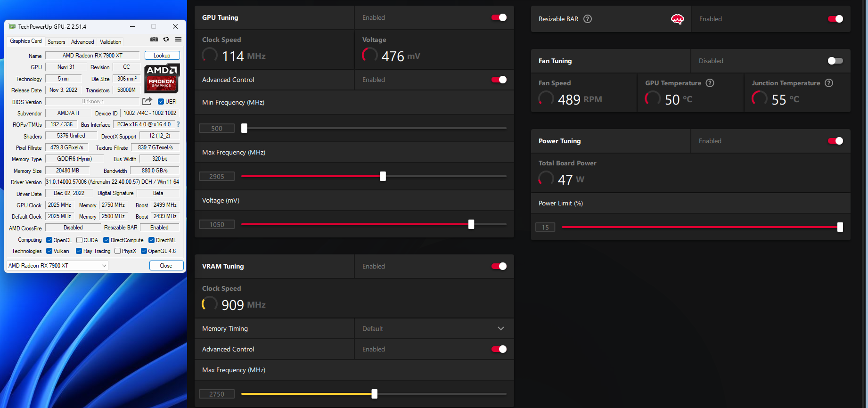Open the GPU-Z hamburger menu
The width and height of the screenshot is (868, 408).
coord(178,40)
